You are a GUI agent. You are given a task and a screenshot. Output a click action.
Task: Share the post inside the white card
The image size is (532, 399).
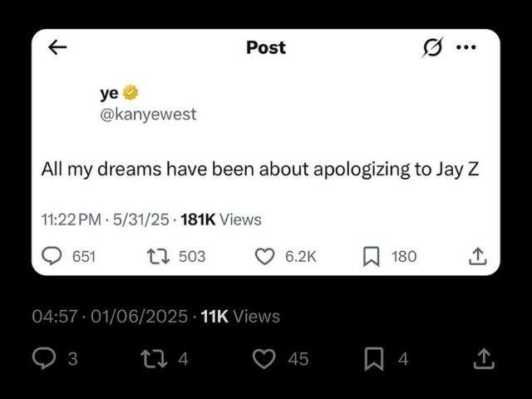[478, 257]
